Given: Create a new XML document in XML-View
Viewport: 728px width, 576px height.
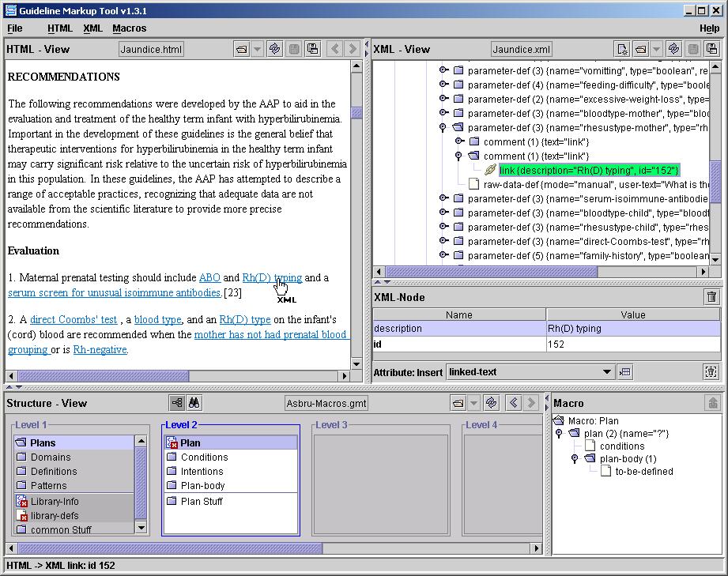Looking at the screenshot, I should [x=622, y=49].
